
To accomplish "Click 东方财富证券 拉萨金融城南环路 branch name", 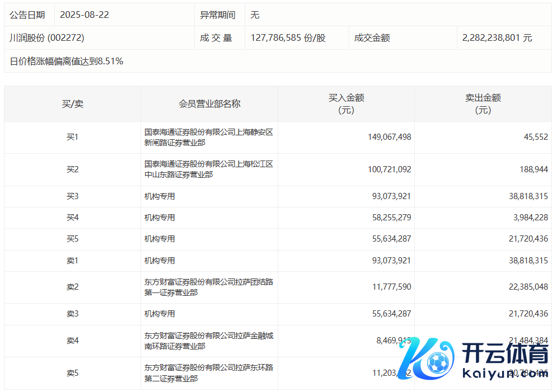I will click(x=208, y=341).
